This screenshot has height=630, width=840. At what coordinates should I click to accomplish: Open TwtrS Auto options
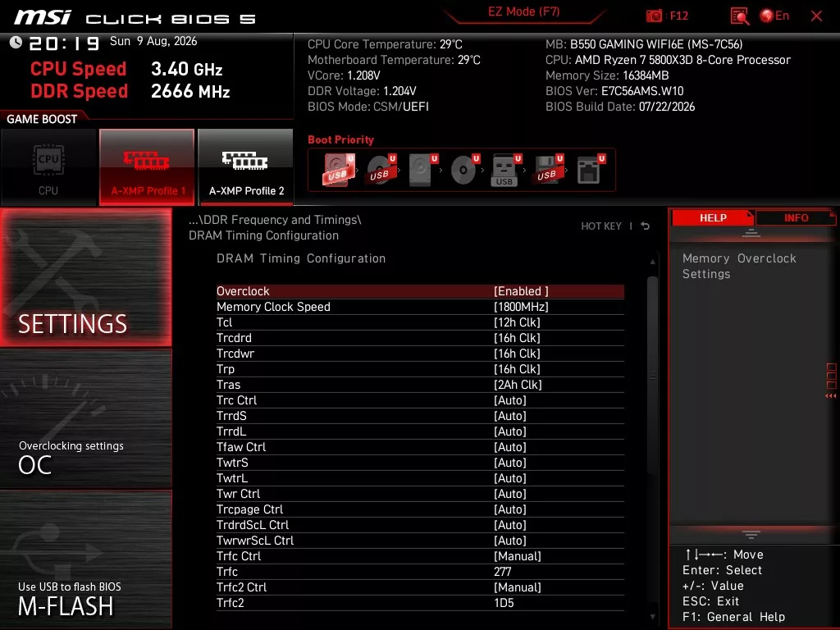(420, 463)
